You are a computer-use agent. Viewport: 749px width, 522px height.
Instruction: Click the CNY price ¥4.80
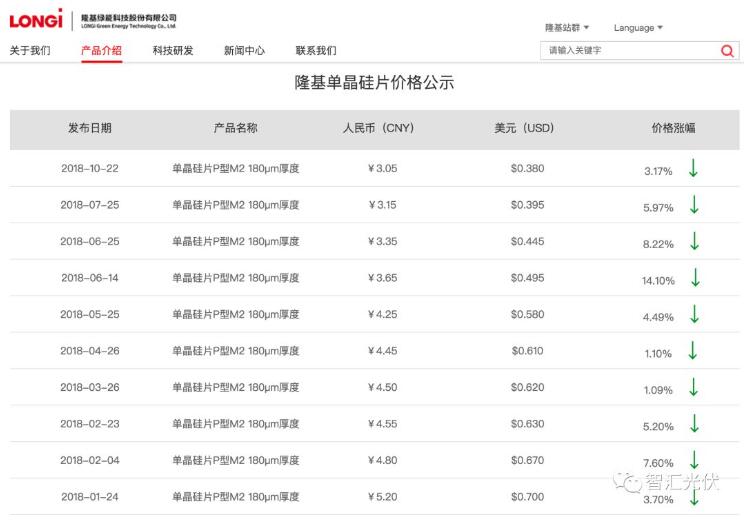tap(383, 460)
